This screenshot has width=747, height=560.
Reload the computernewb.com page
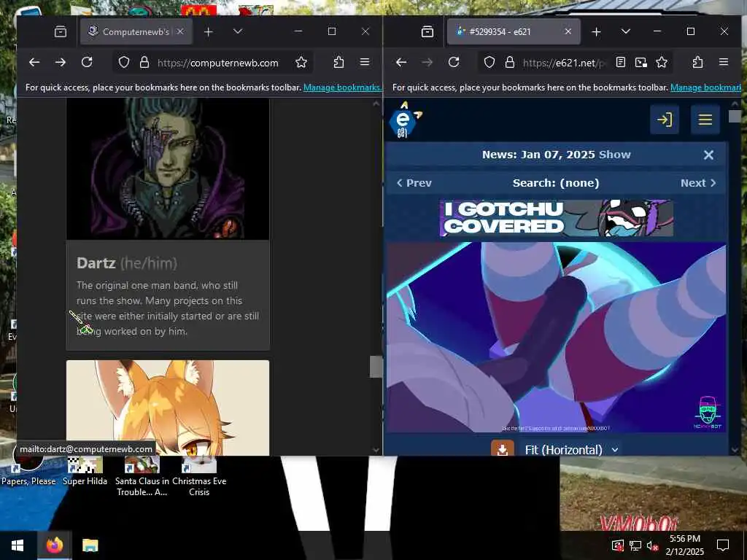(x=87, y=62)
